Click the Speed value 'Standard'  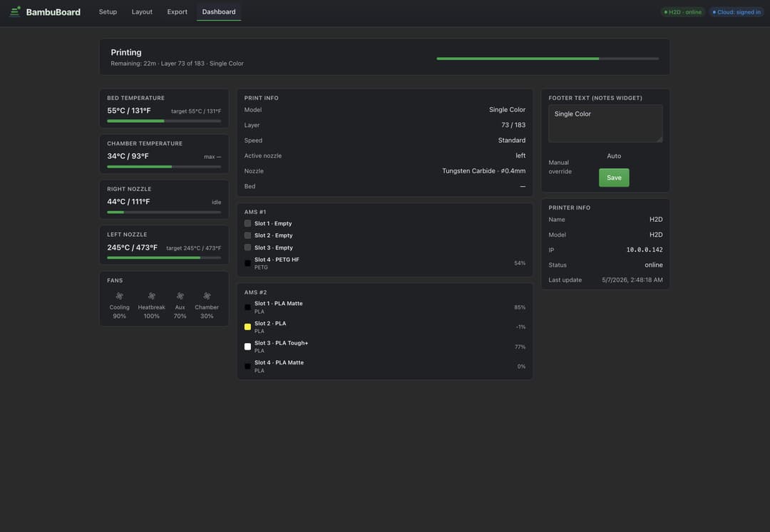pyautogui.click(x=512, y=140)
